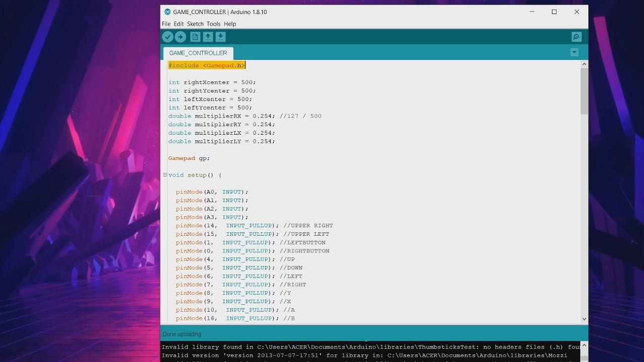Select the GAME_CONTROLLER tab
Screen dimensions: 644x362
point(198,53)
